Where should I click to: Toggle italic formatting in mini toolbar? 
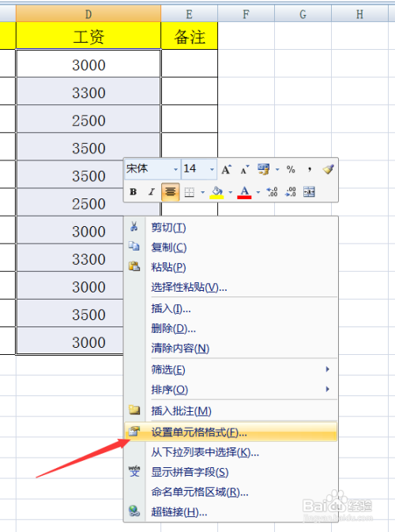152,192
